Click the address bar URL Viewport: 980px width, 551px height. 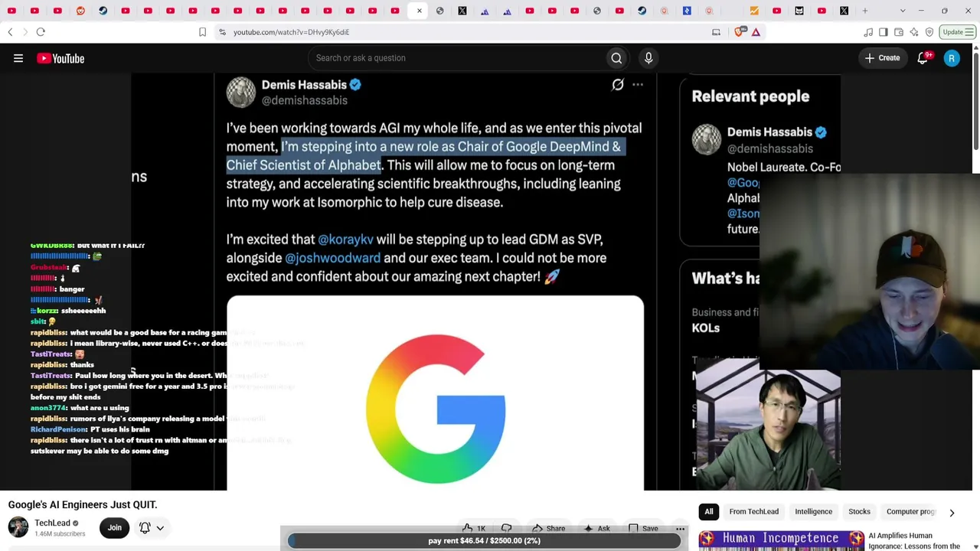click(291, 32)
